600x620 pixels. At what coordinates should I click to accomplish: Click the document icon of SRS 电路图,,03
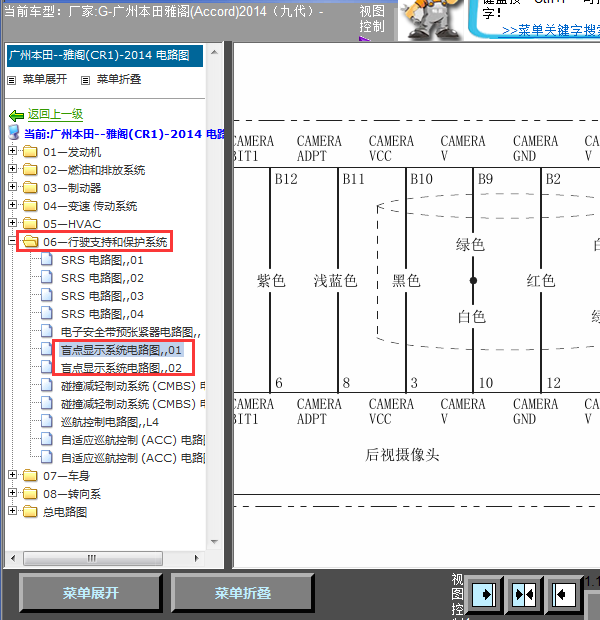pos(47,295)
